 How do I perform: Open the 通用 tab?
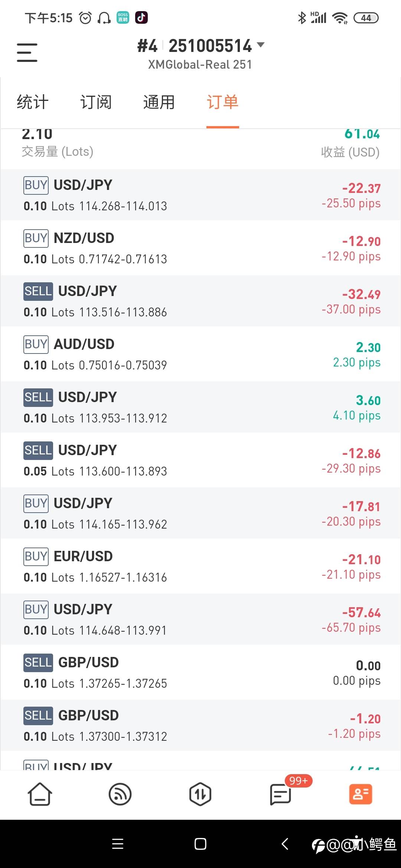tap(159, 102)
